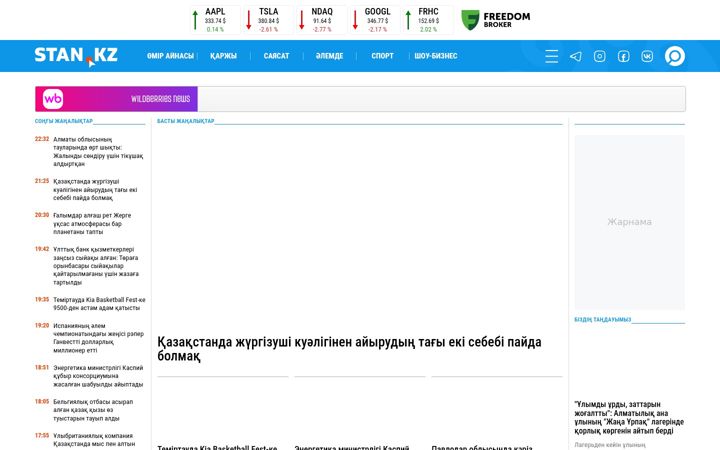720x450 pixels.
Task: Open the САЯСАТ menu section
Action: 276,56
